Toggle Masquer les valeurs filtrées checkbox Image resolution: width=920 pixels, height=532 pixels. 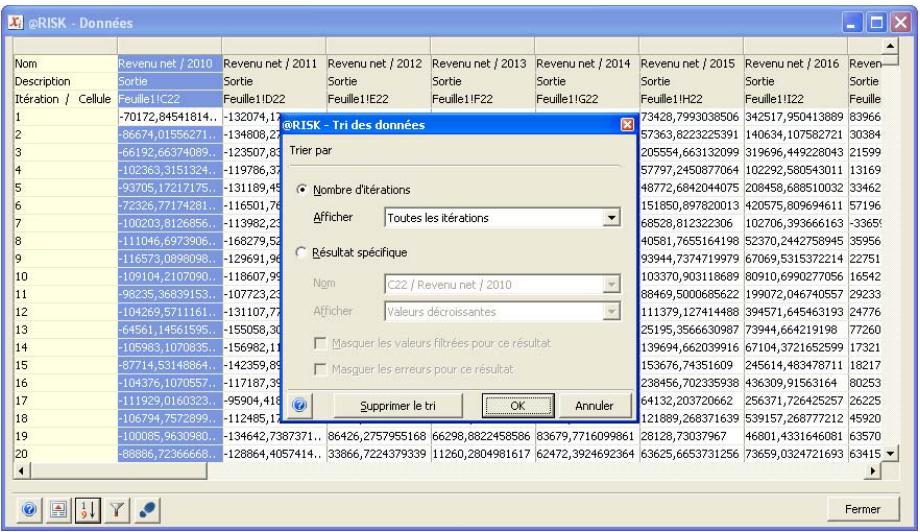point(321,345)
